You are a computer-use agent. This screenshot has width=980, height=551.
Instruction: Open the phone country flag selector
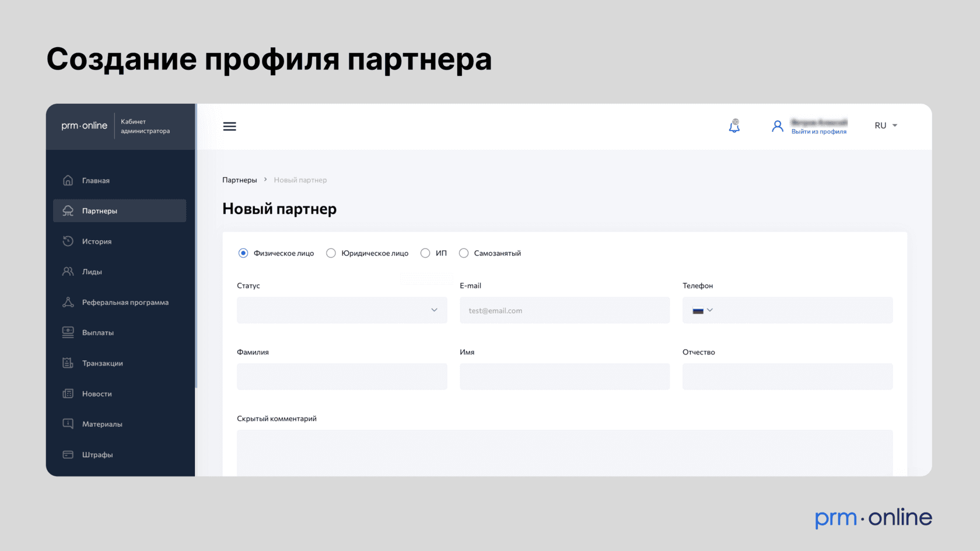click(702, 310)
